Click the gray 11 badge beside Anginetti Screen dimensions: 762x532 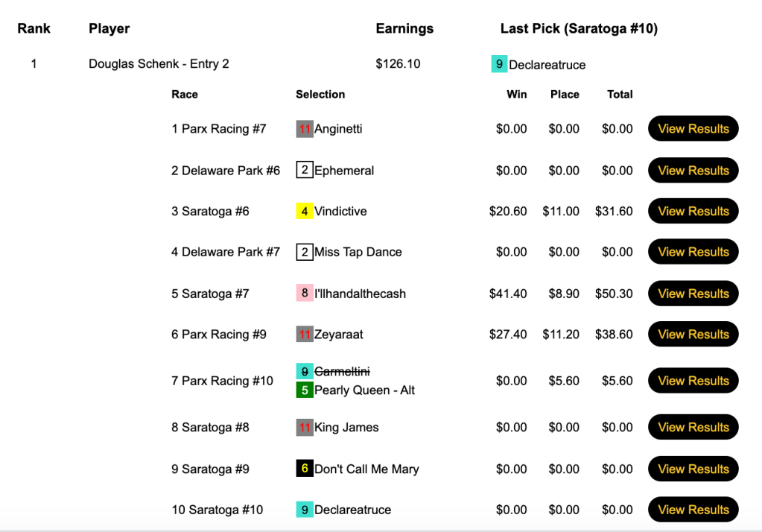(x=304, y=129)
